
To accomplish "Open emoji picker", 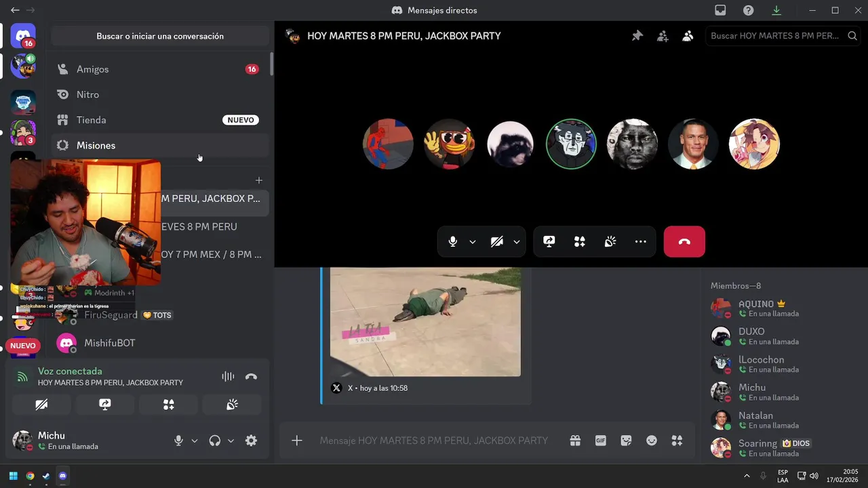I will coord(652,441).
